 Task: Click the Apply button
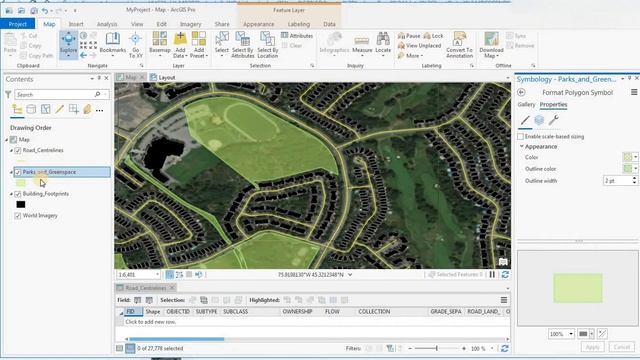click(x=593, y=347)
